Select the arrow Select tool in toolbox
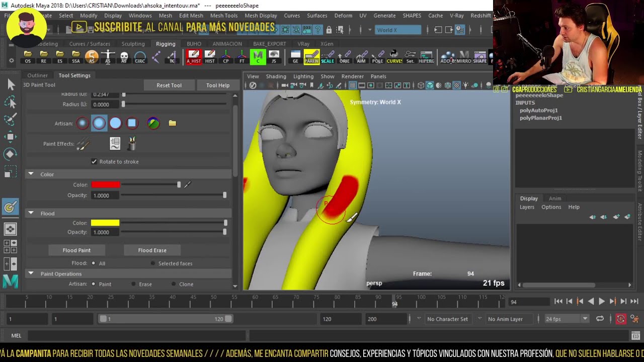 pos(11,85)
